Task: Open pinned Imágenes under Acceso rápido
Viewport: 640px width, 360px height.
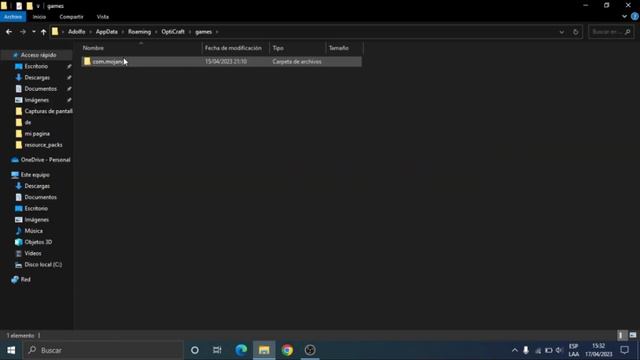Action: click(36, 100)
